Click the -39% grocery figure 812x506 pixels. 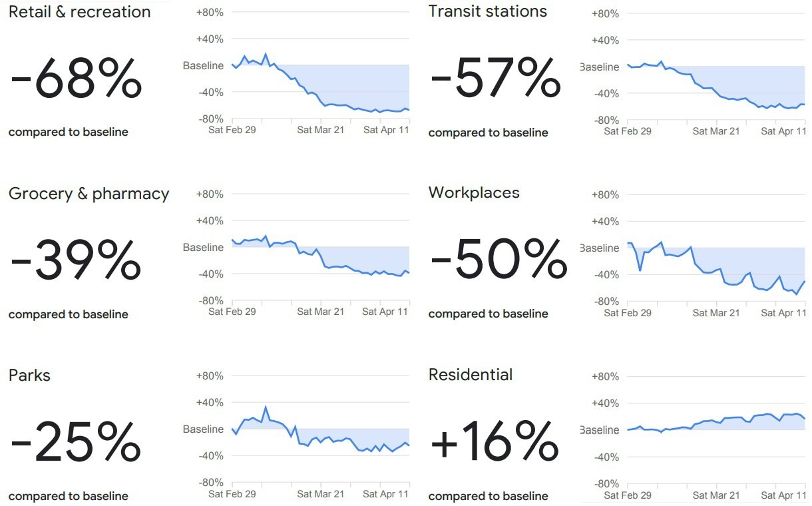pyautogui.click(x=76, y=262)
